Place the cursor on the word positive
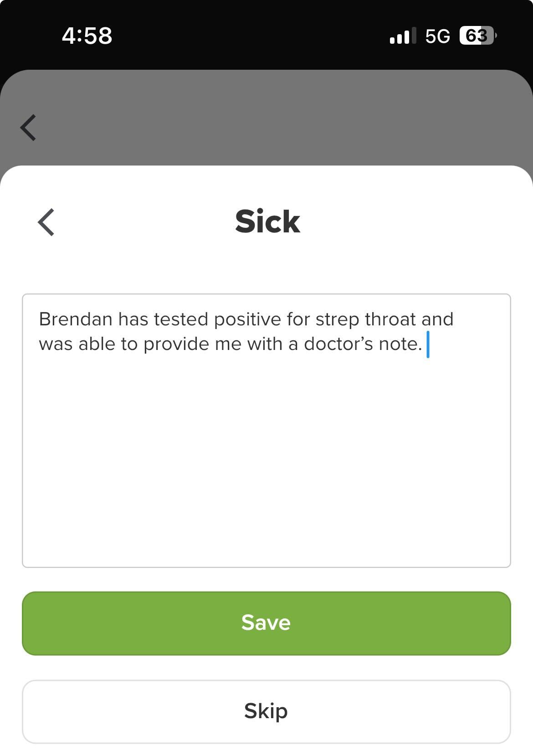533x756 pixels. pos(247,320)
